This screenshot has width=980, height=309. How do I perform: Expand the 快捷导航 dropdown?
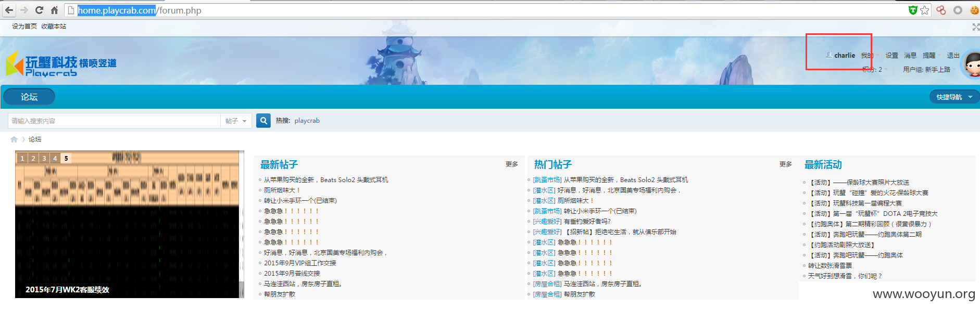(x=954, y=97)
